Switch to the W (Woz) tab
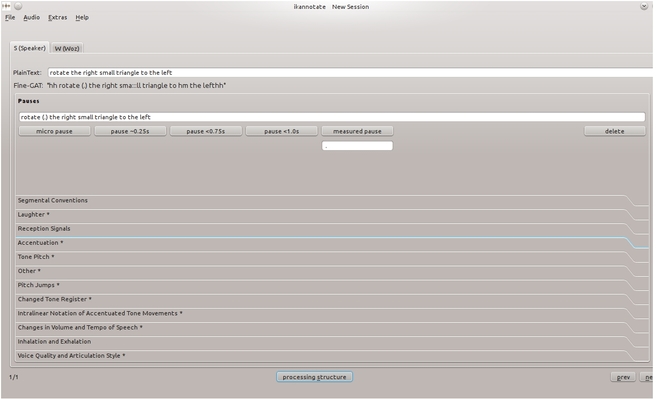656x399 pixels. [x=67, y=49]
